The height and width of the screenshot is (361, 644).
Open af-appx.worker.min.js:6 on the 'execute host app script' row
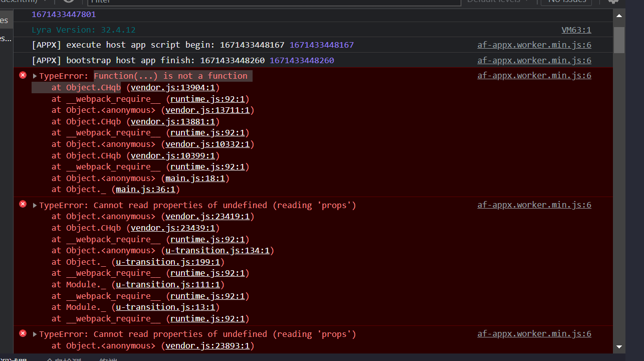point(534,45)
